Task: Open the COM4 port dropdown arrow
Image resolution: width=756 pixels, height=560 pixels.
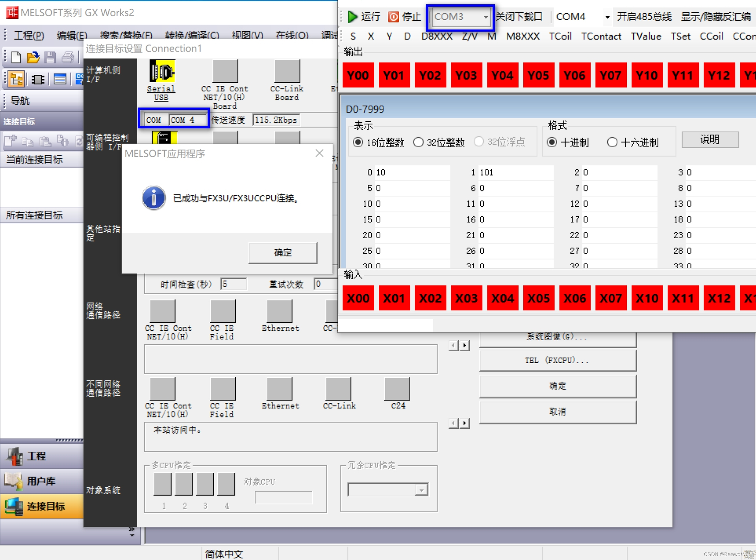Action: tap(607, 17)
